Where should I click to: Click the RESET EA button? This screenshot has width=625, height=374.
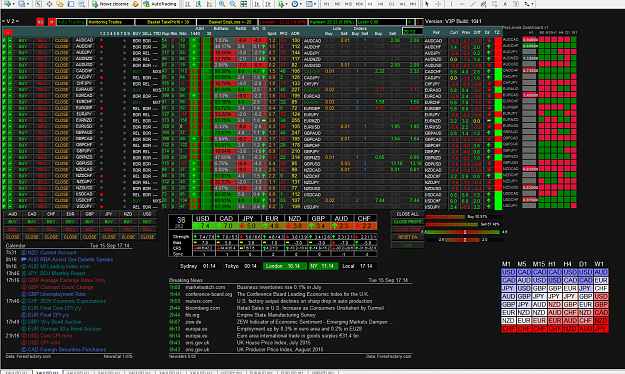[x=408, y=237]
